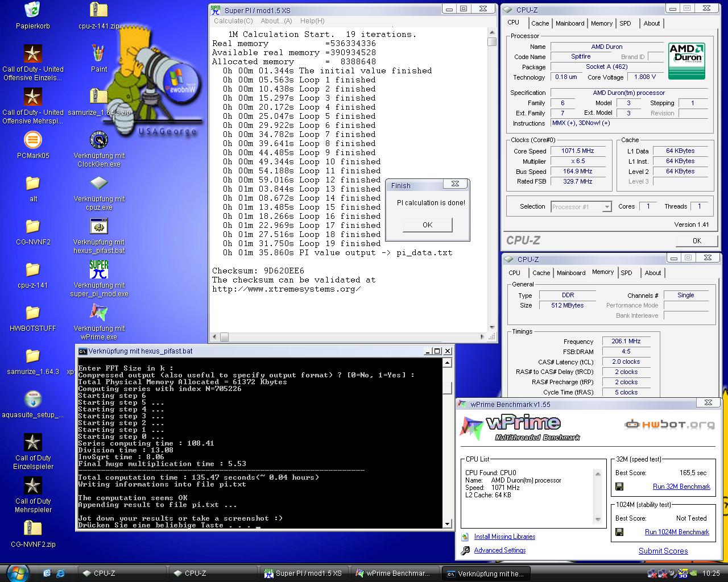The height and width of the screenshot is (582, 728).
Task: Open the samurize_1.64.3 folder icon
Action: [33, 356]
